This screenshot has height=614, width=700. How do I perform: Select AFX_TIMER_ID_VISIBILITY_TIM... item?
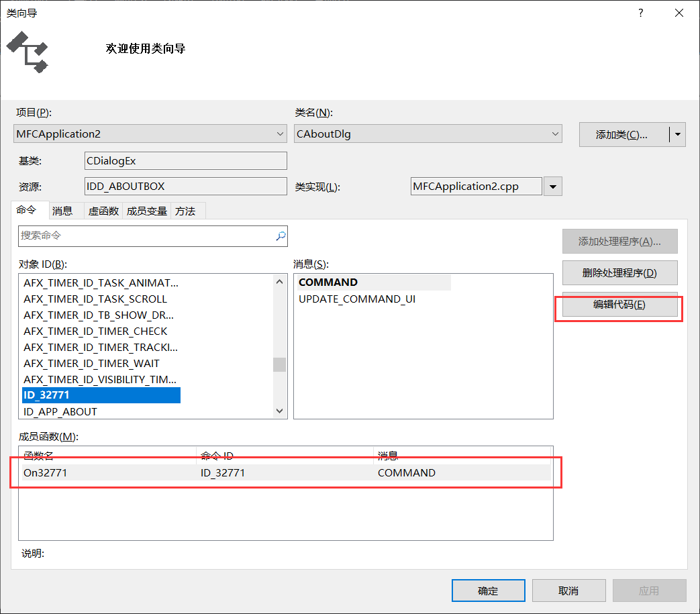point(100,379)
